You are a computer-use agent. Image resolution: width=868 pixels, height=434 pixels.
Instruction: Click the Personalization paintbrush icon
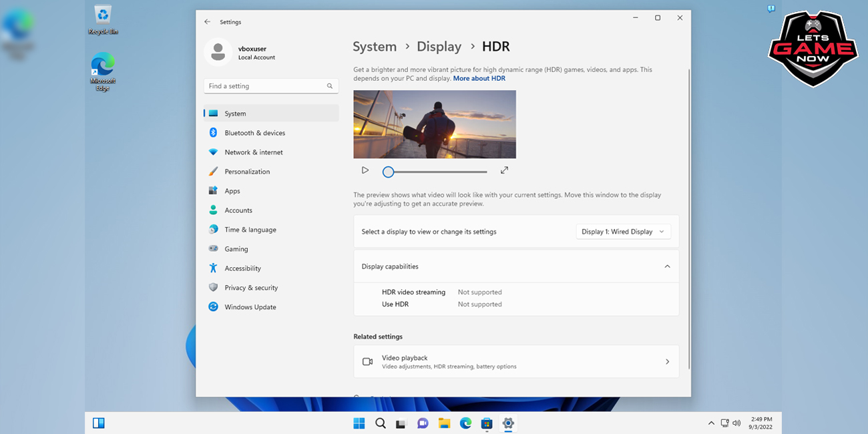click(x=213, y=171)
